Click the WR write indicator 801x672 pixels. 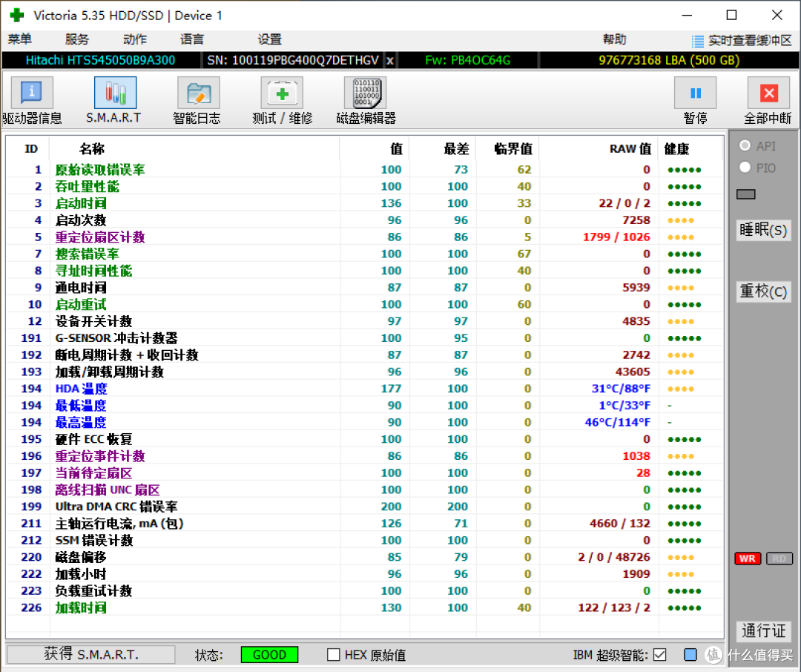point(748,559)
